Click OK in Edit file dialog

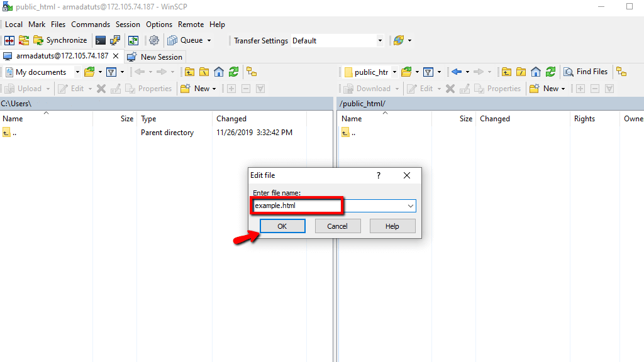click(282, 226)
